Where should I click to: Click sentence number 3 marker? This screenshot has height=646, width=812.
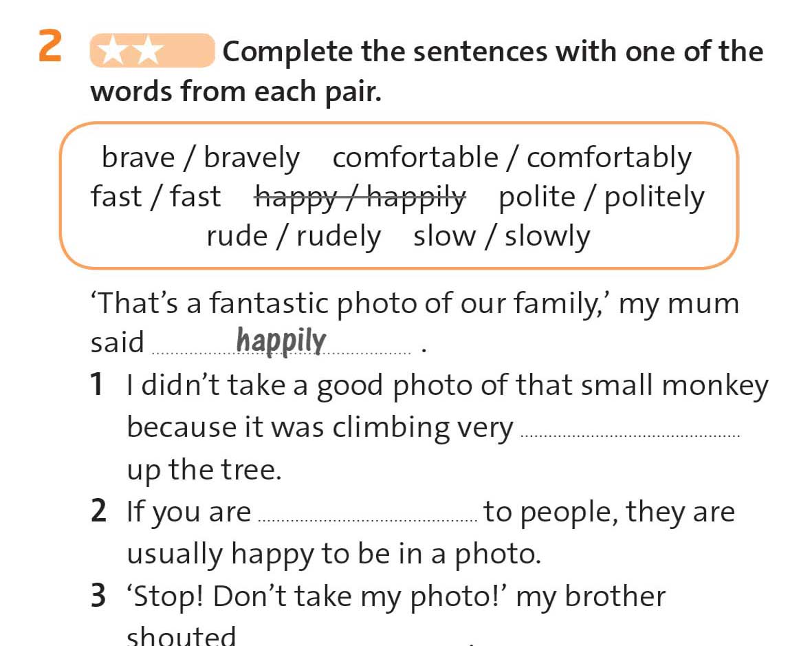coord(98,596)
